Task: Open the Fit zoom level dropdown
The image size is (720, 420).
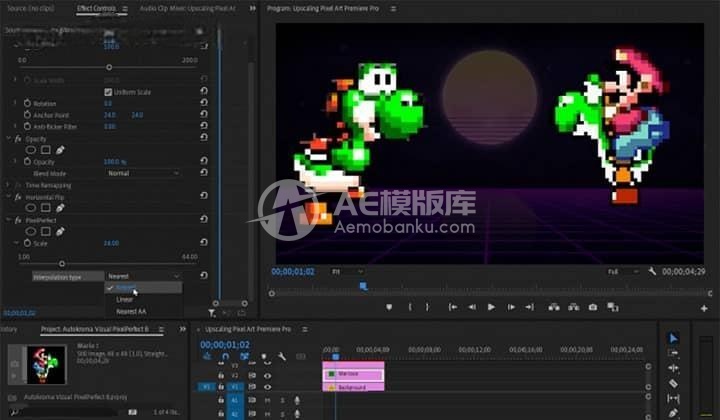Action: point(350,271)
